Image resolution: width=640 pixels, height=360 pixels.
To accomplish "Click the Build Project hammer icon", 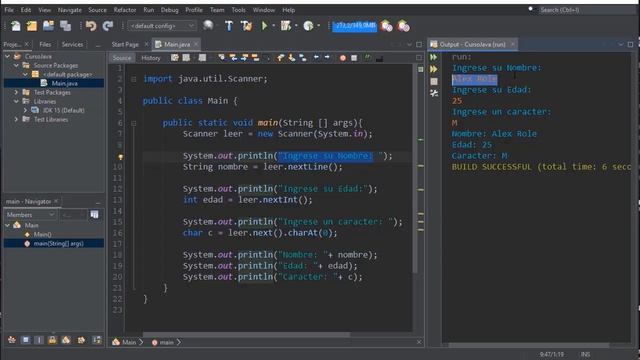I will click(x=229, y=26).
